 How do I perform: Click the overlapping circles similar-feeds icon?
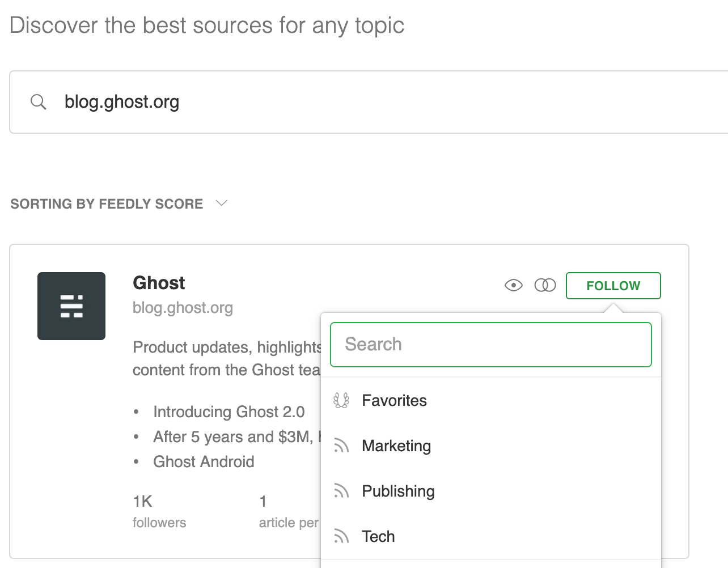[x=545, y=285]
